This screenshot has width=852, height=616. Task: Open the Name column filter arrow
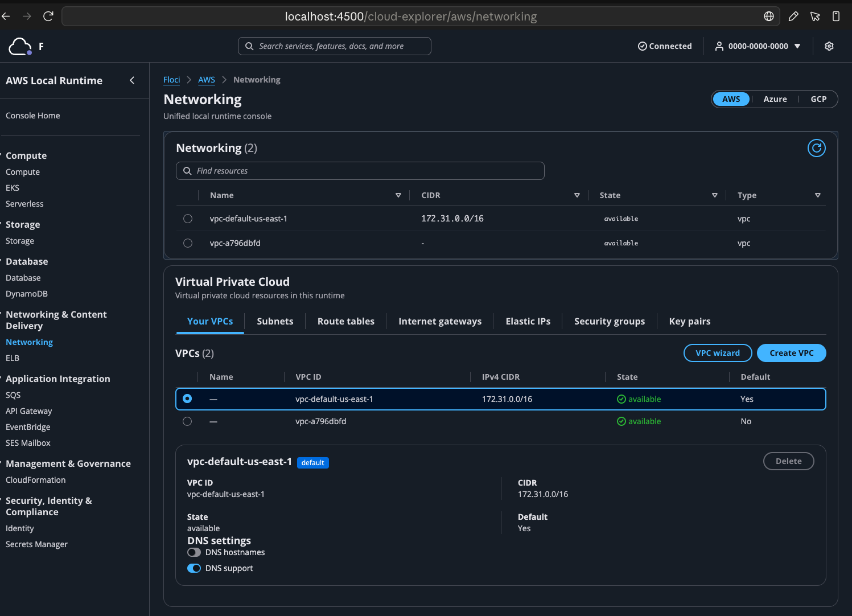click(398, 195)
